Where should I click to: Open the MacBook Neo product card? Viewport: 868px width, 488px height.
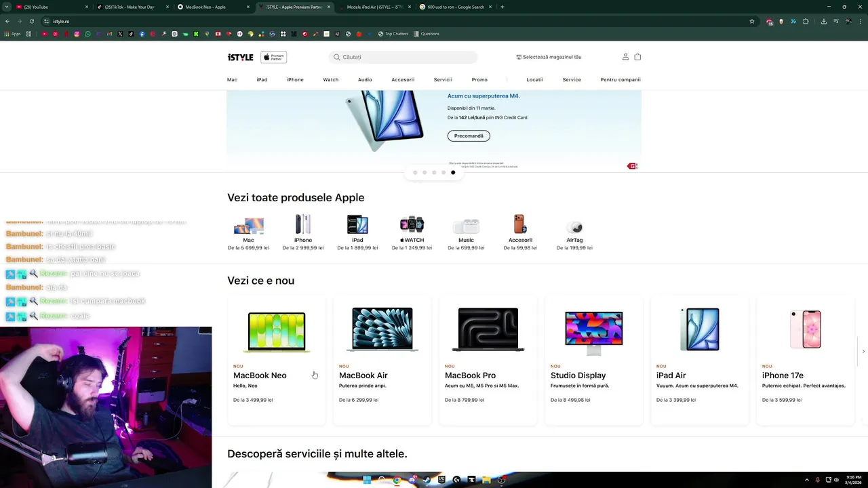(277, 361)
